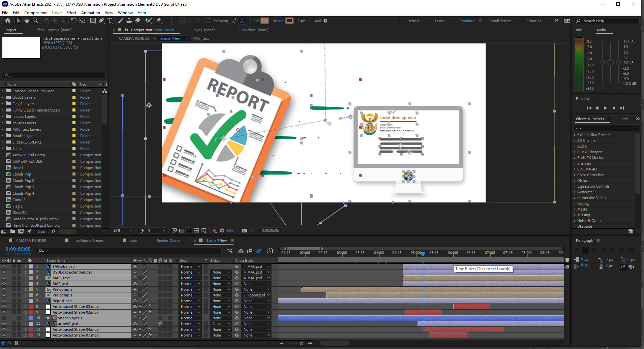Expand the Cartoon Shapes Pack.aep folder
This screenshot has height=349, width=644.
tap(2, 91)
